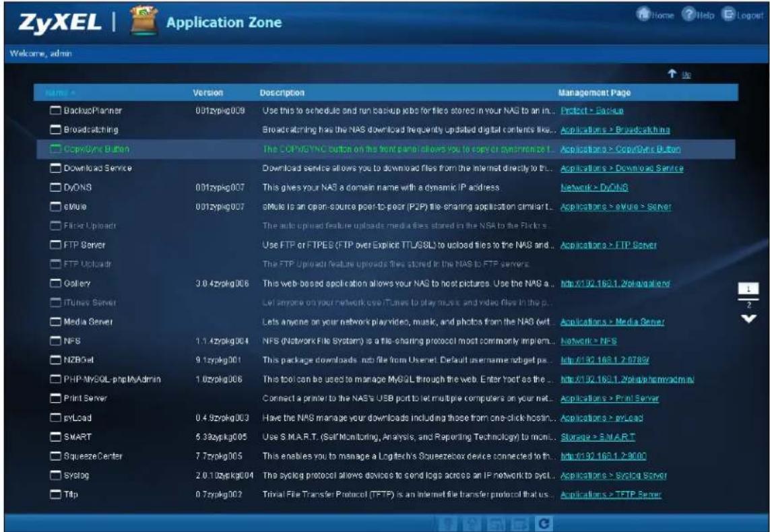Select the Gallery package icon

[x=55, y=283]
